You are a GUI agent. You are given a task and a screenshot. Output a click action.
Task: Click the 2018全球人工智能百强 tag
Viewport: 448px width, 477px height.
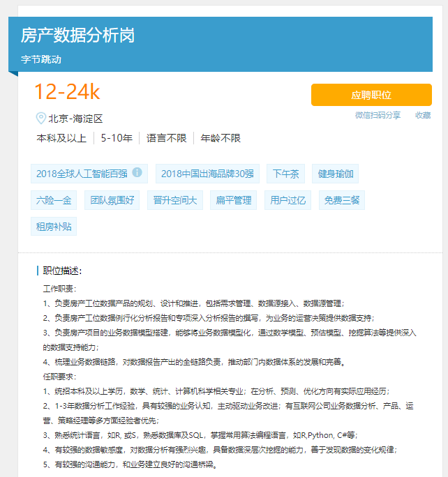(89, 174)
